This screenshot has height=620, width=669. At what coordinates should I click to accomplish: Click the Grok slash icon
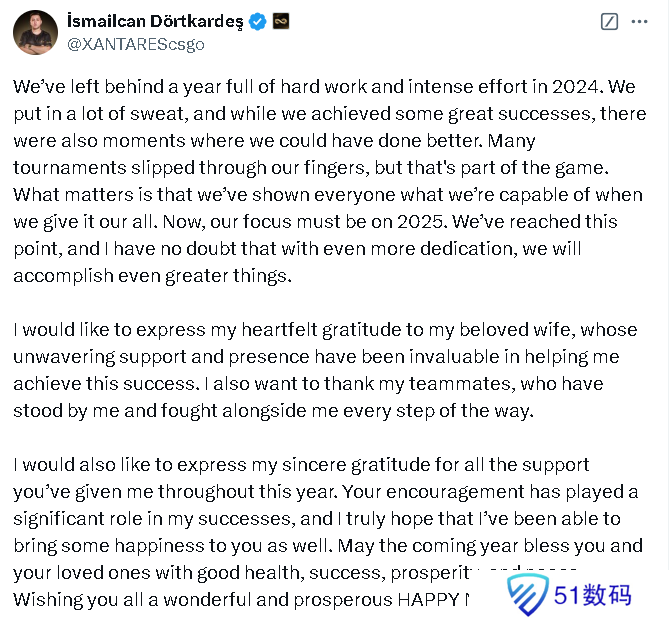(610, 22)
